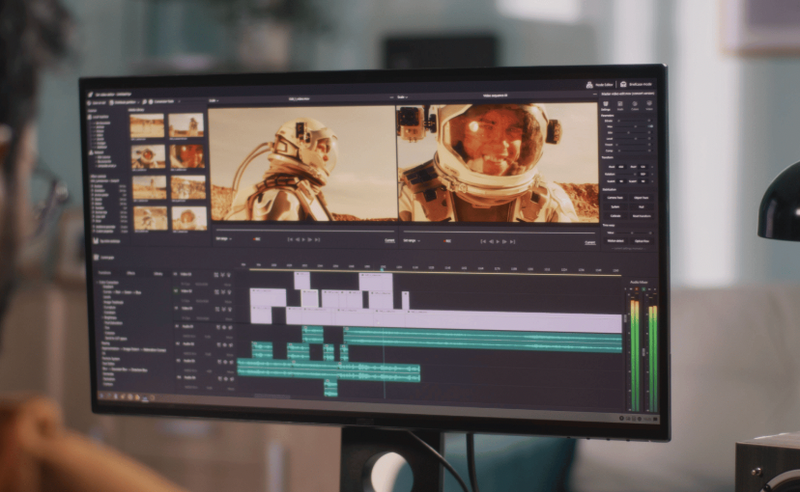Select the first thumbnail in the media library
800x492 pixels.
147,126
